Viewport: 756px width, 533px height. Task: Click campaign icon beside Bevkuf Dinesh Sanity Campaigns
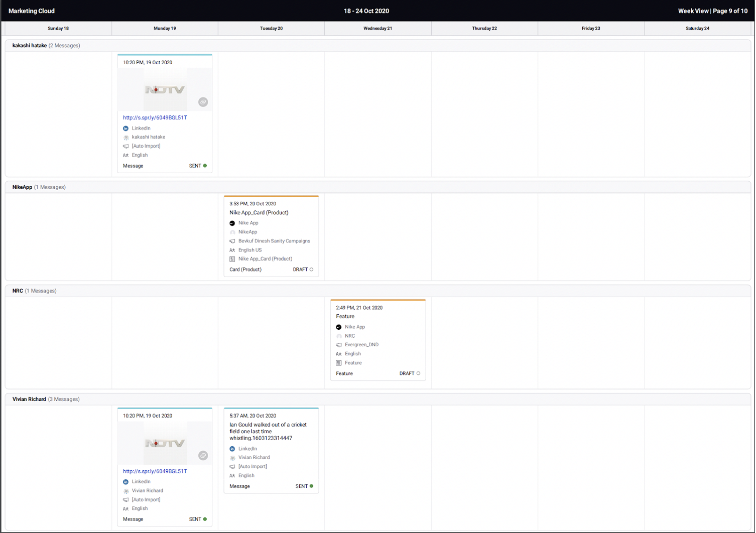coord(232,241)
